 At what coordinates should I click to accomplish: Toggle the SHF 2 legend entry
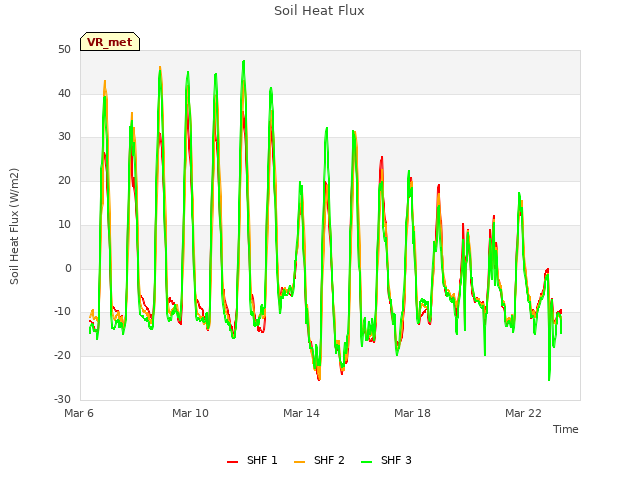coord(319,460)
